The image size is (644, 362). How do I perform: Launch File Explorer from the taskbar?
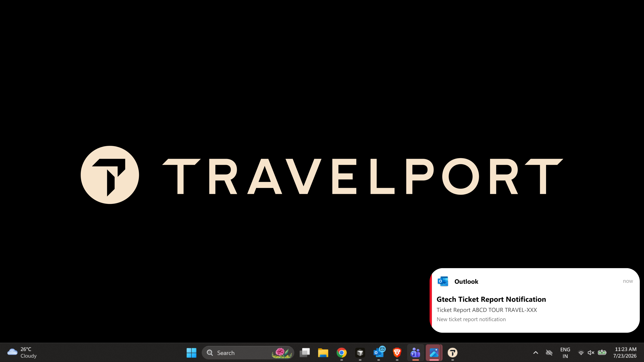click(323, 353)
